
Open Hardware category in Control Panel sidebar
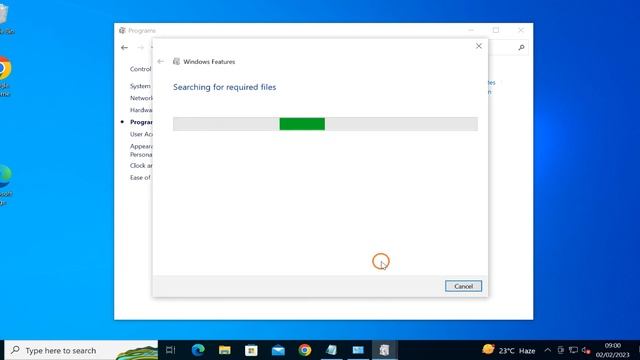click(141, 110)
